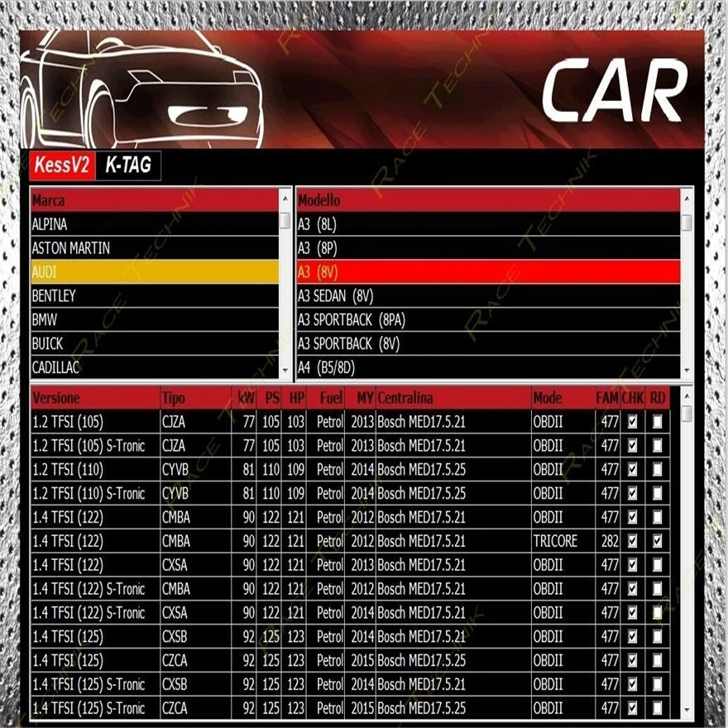The image size is (728, 728).
Task: Sort by the FAM column header
Action: (x=608, y=398)
